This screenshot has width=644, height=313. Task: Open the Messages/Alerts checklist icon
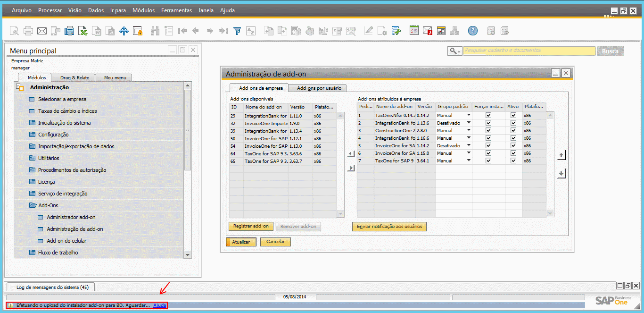[414, 31]
